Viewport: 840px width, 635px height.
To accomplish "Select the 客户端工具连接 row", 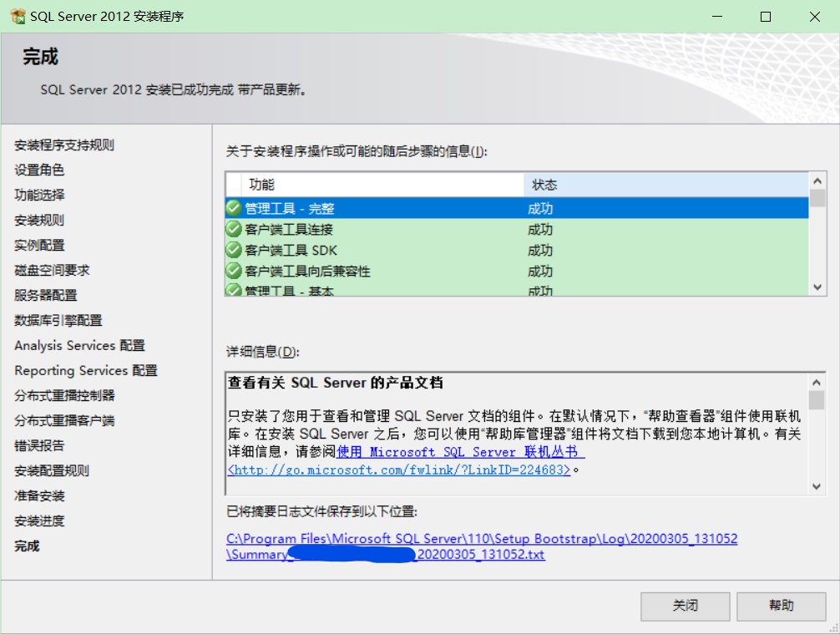I will pyautogui.click(x=517, y=229).
